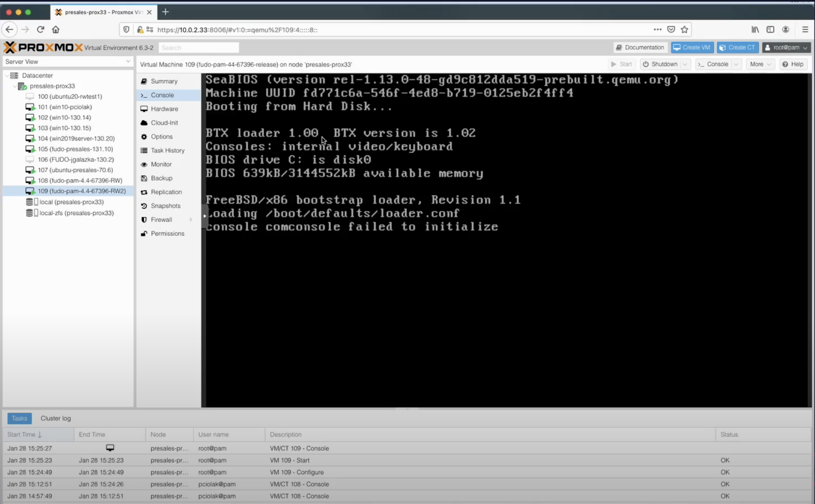Open the Replication panel
The image size is (815, 504).
(x=166, y=192)
